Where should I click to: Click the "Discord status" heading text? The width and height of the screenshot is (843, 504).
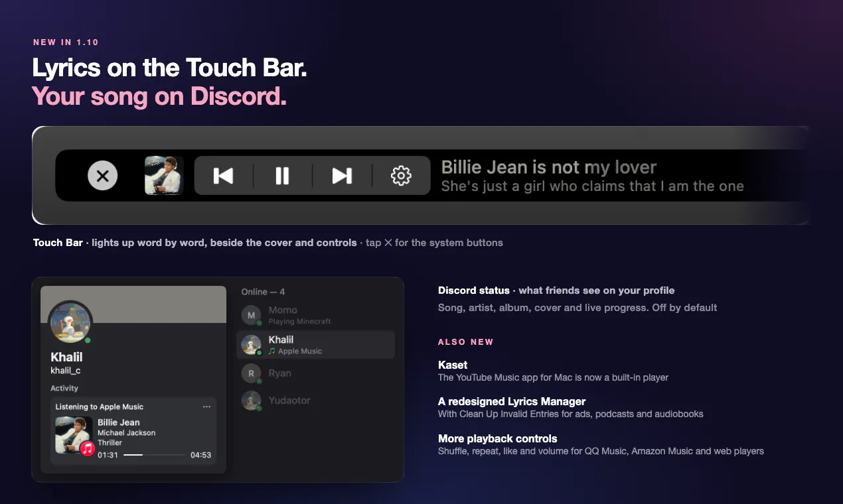(474, 290)
